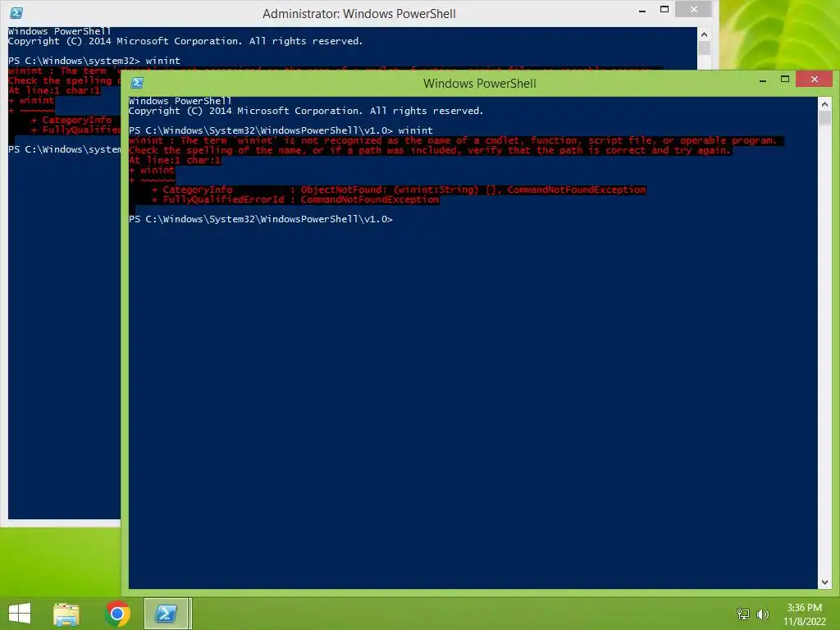The image size is (840, 630).
Task: Click the "PS C:\Windows\system32> winint" line in Administrator window
Action: (x=94, y=61)
